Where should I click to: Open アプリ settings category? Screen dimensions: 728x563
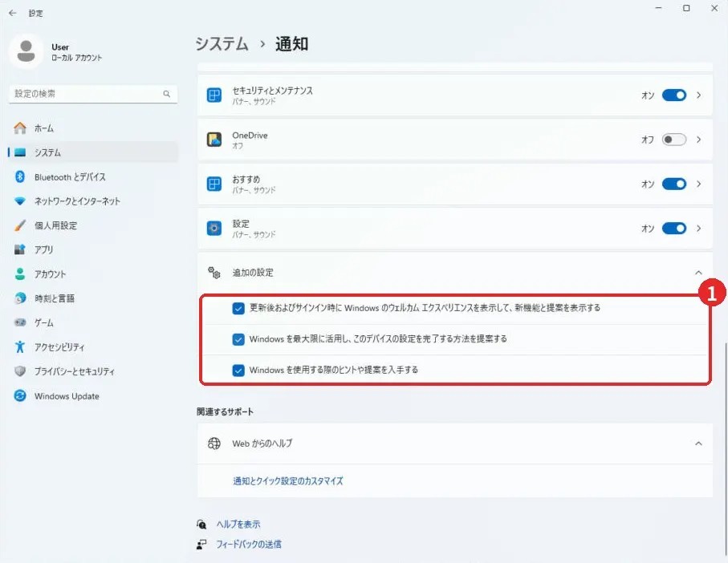tap(93, 249)
